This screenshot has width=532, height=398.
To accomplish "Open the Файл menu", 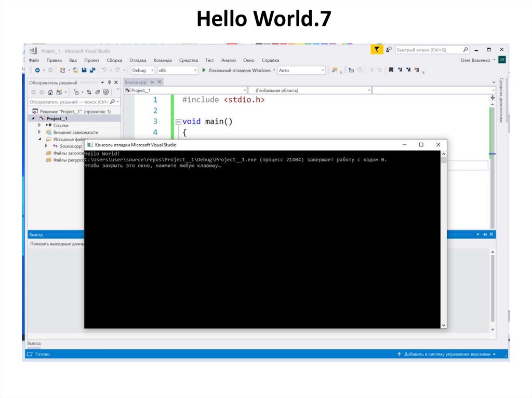I will tap(34, 60).
